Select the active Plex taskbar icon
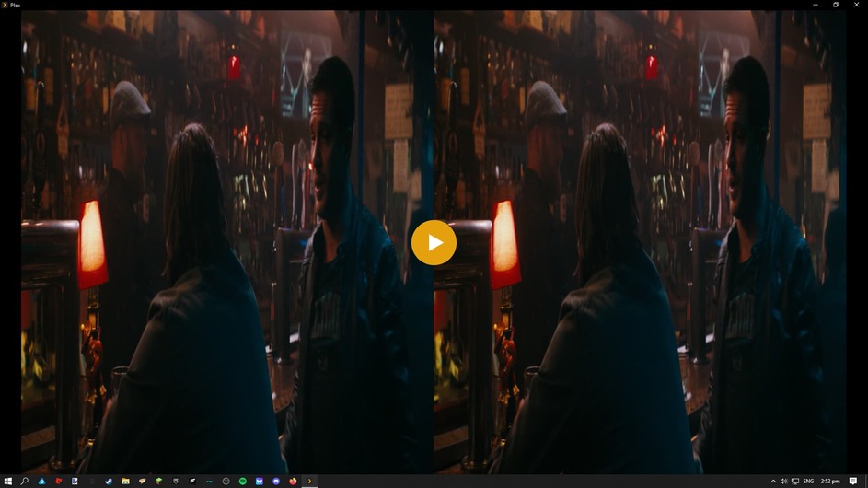 [309, 482]
